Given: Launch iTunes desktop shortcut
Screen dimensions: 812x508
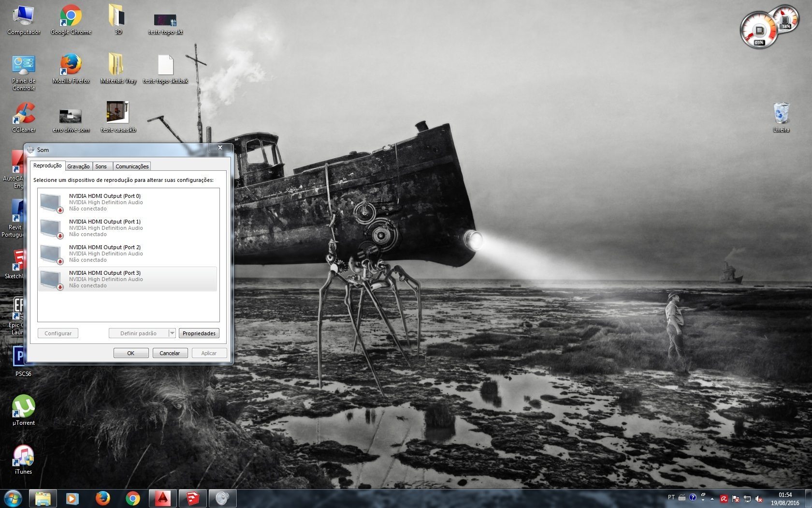Looking at the screenshot, I should 23,460.
